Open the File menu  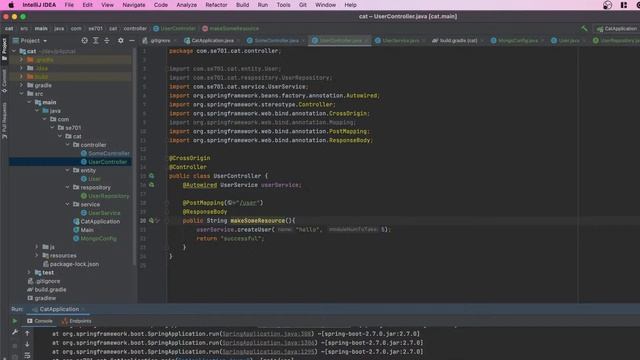pos(69,5)
